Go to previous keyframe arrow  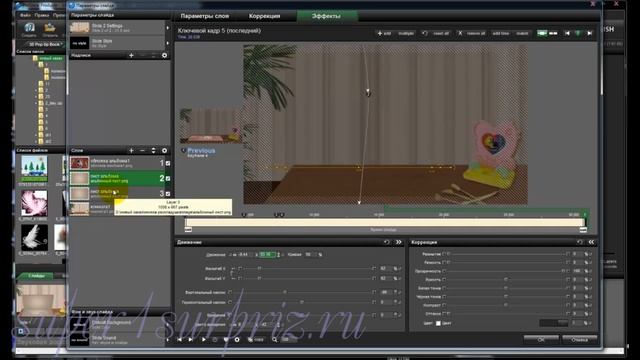pos(567,33)
